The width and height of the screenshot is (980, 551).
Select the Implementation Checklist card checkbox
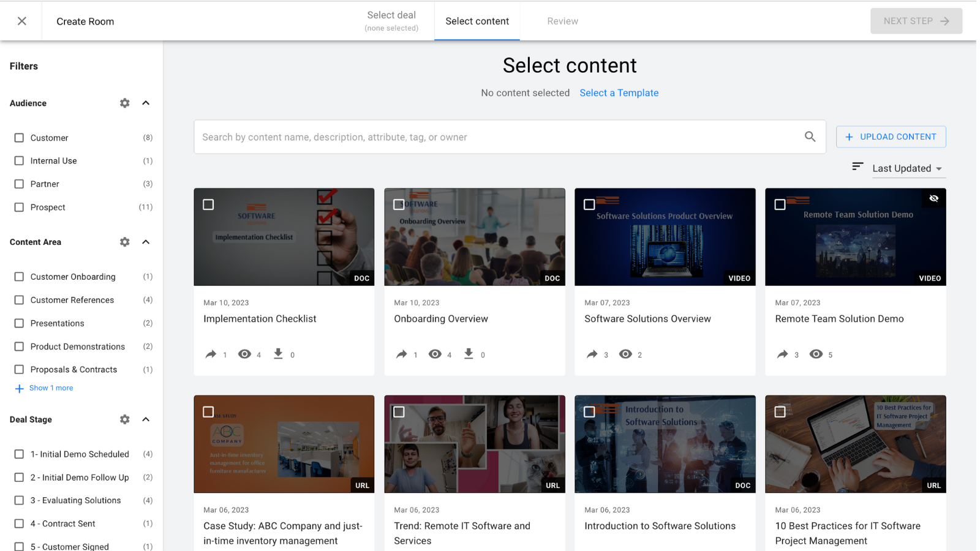208,204
